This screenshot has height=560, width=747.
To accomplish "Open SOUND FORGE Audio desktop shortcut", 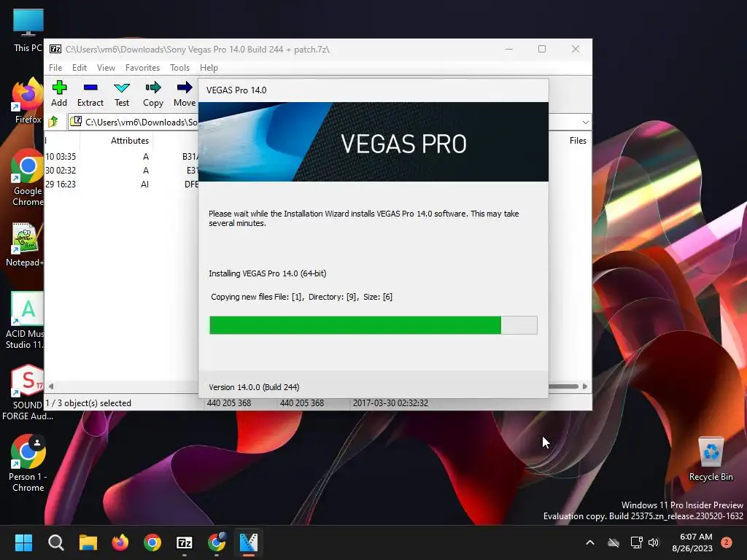I will tap(28, 393).
